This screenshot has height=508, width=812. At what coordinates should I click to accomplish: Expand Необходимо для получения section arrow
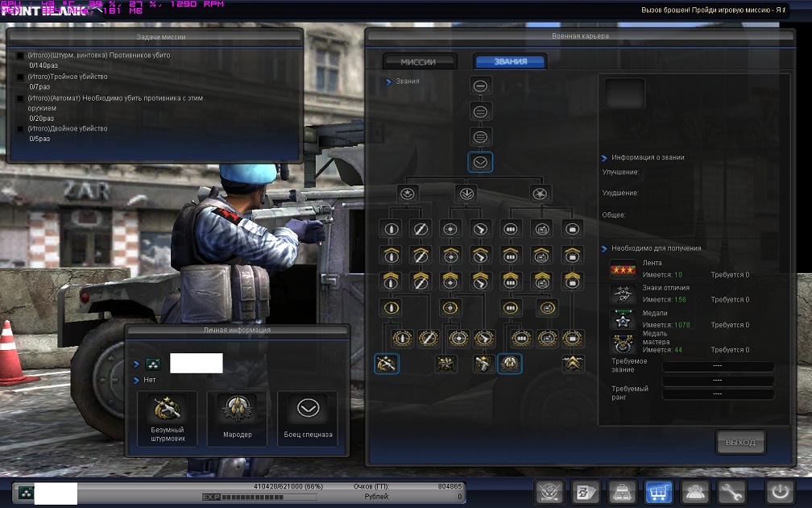tap(605, 249)
